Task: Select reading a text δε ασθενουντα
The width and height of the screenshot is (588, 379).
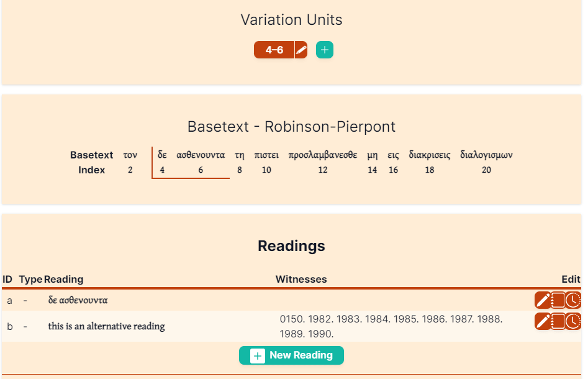Action: pos(78,300)
